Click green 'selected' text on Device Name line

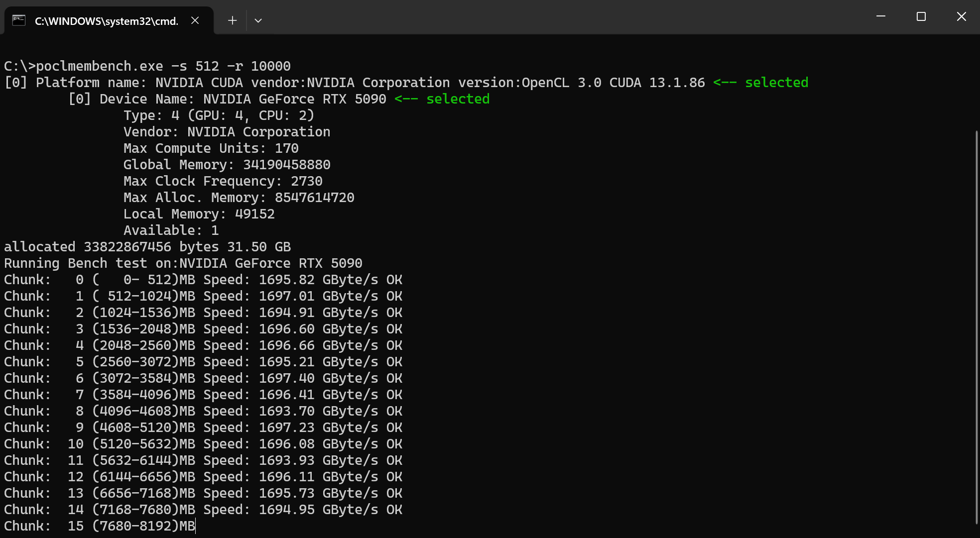click(x=457, y=99)
